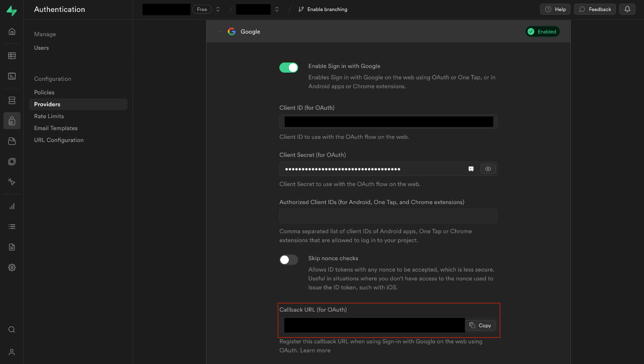Click the Client ID input field
This screenshot has height=364, width=644.
(x=388, y=122)
